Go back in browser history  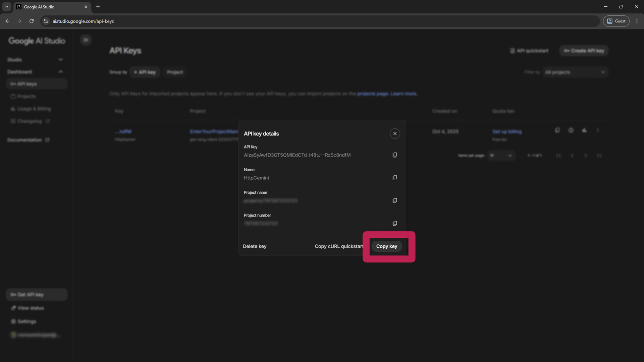click(7, 21)
